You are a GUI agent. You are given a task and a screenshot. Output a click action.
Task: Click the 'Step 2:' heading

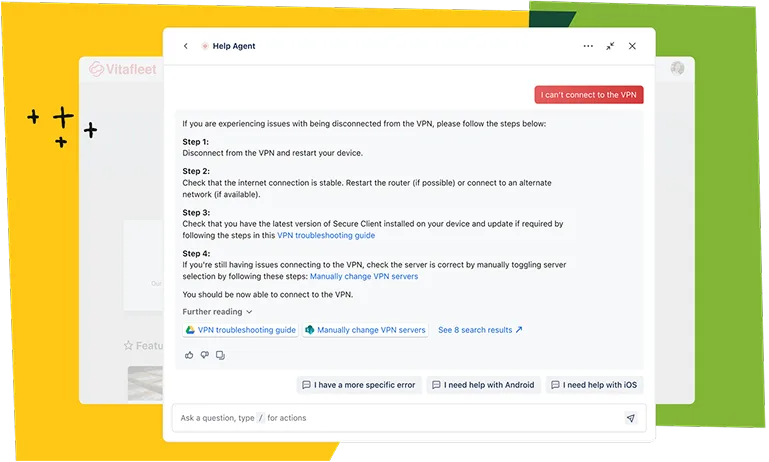click(196, 171)
